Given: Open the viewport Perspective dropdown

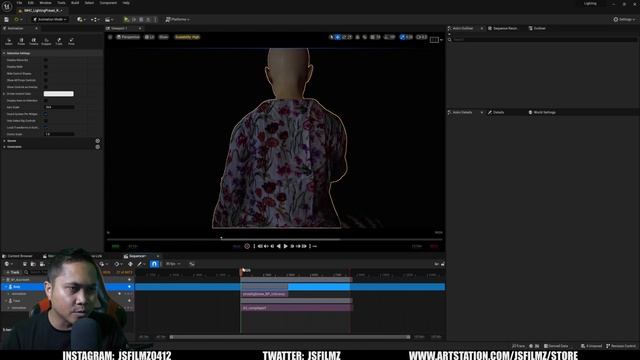Looking at the screenshot, I should (128, 37).
